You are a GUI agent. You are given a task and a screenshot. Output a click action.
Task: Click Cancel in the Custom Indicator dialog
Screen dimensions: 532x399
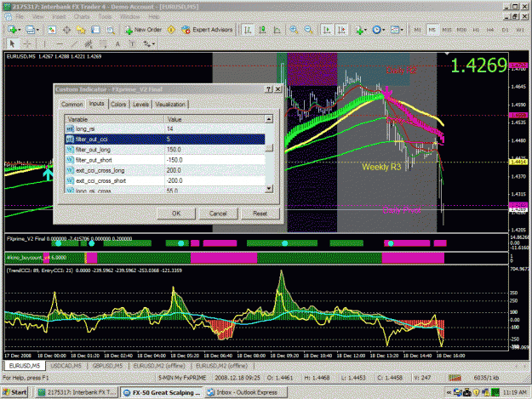click(218, 214)
